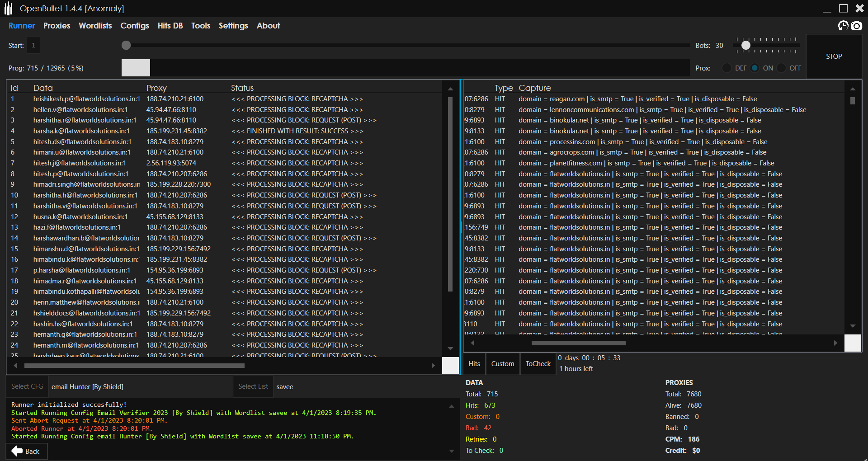This screenshot has height=461, width=868.
Task: Click the Start number input field
Action: pos(33,45)
